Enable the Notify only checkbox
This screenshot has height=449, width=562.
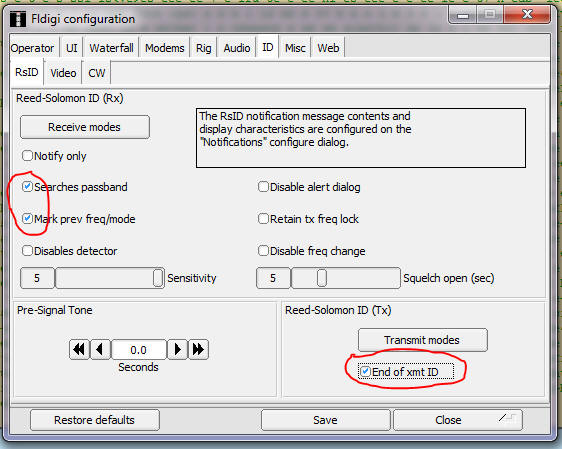pos(27,156)
